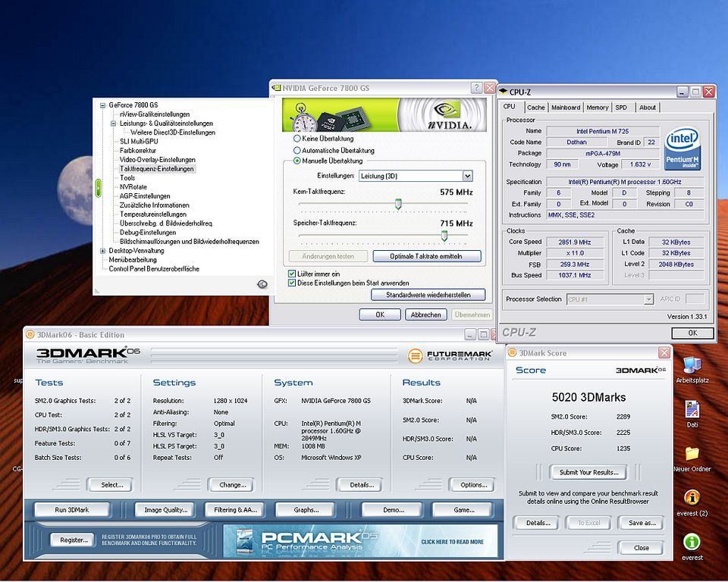Switch to the Memory tab in CPU-Z
The image size is (728, 582).
pos(597,108)
